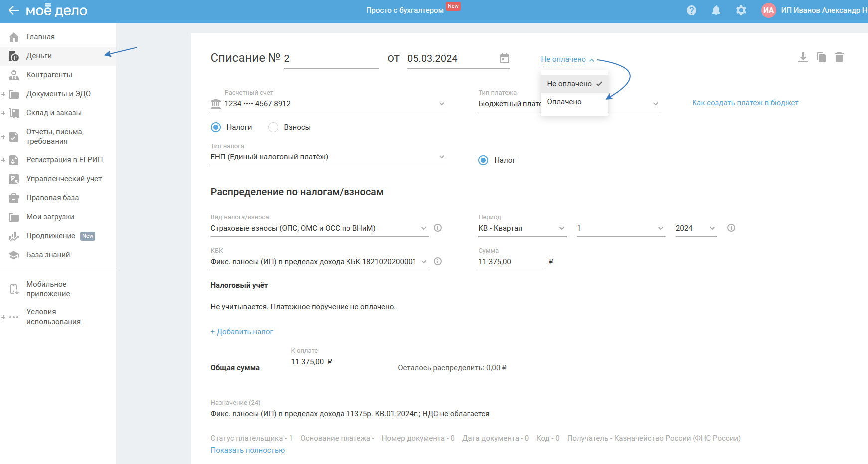Open the Тип налога ЕНП dropdown
The height and width of the screenshot is (464, 868).
(329, 157)
